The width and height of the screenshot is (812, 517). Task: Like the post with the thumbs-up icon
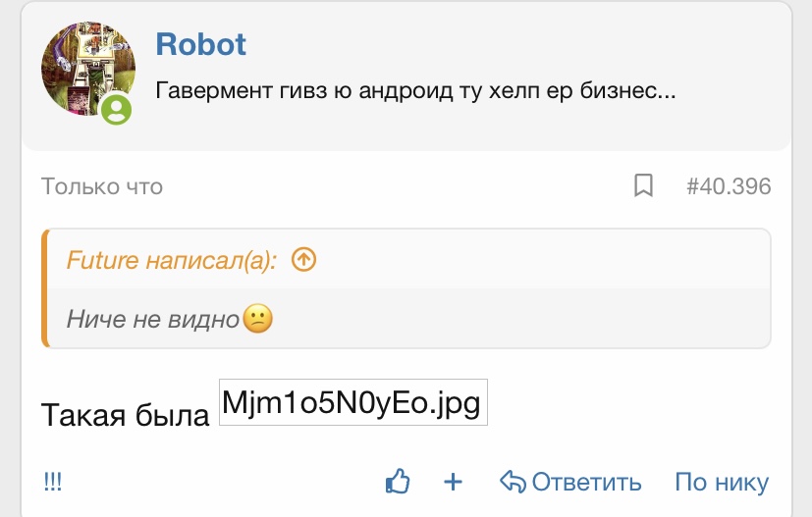(x=398, y=482)
